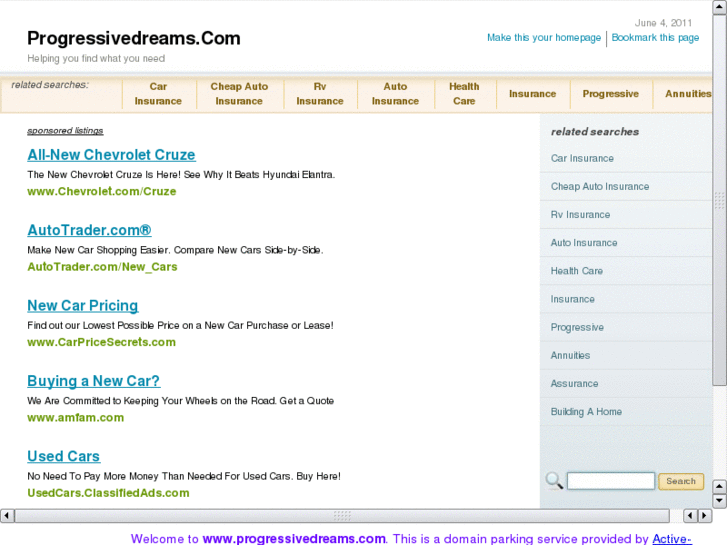Select Insurance in sidebar list
This screenshot has height=545, width=727.
pyautogui.click(x=572, y=299)
